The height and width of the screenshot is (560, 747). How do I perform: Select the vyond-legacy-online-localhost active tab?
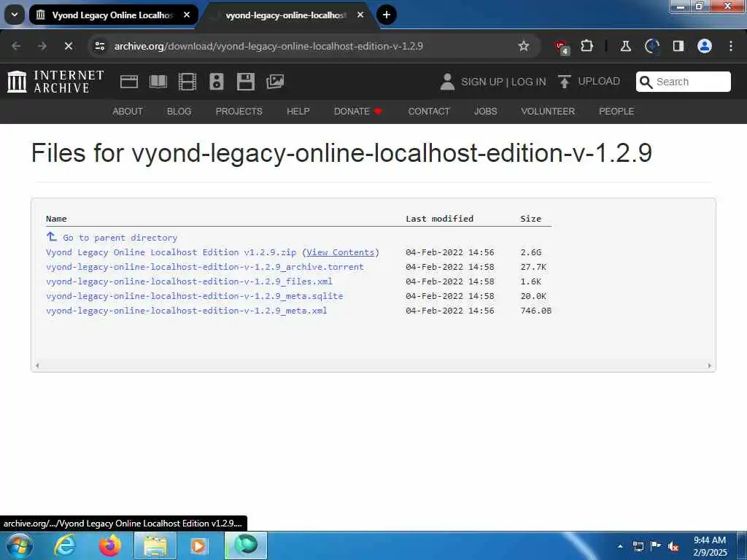click(x=286, y=15)
